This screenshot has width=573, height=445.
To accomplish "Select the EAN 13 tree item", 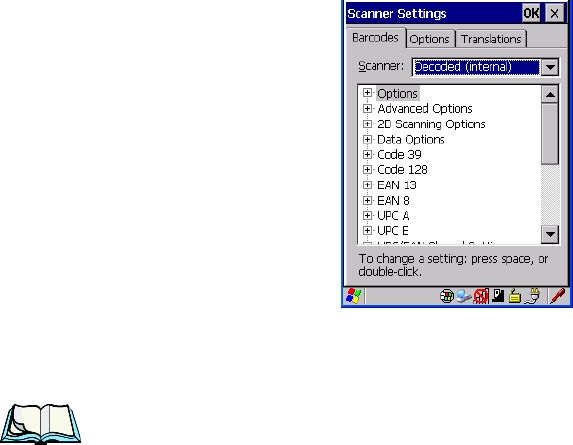I will (396, 185).
